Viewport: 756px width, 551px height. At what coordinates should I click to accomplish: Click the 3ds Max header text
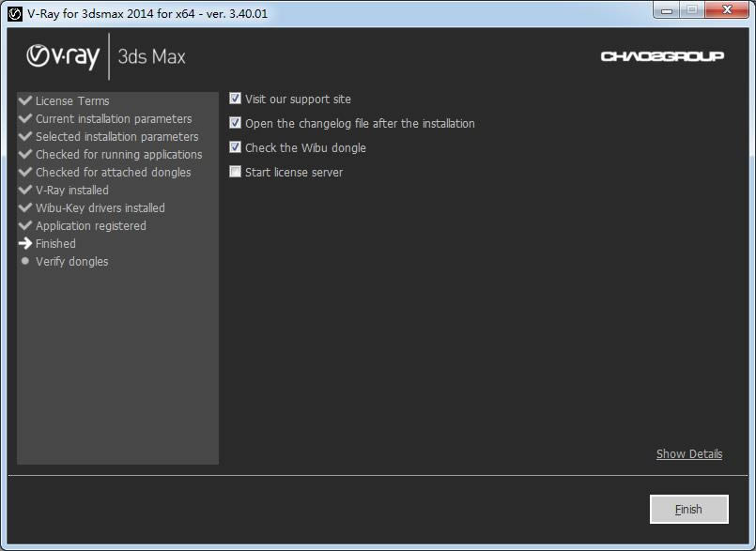coord(152,57)
